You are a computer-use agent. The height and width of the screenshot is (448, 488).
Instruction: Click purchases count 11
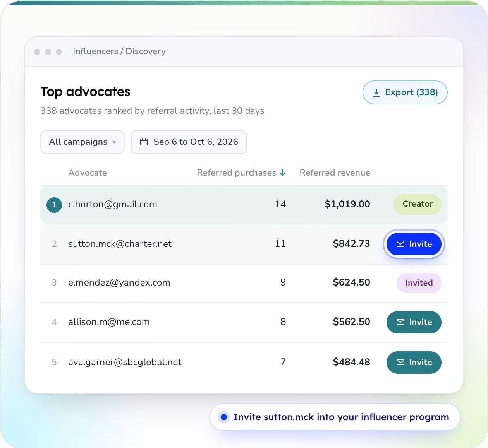click(280, 244)
